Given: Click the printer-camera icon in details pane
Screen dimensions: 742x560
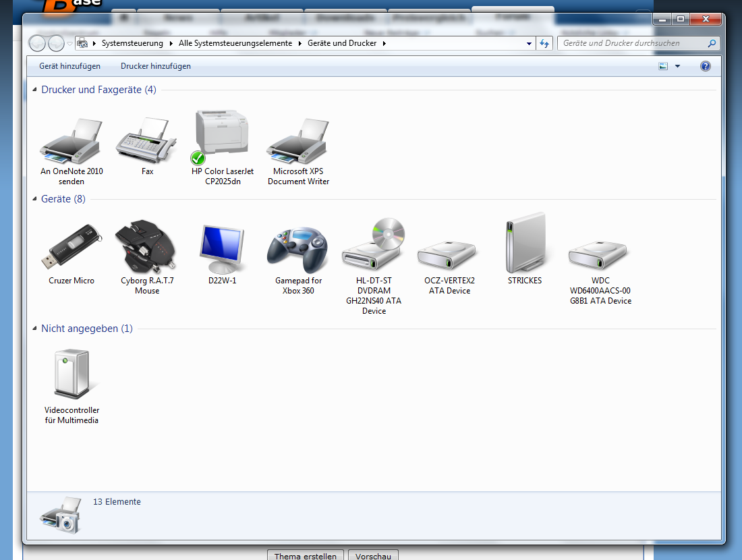Looking at the screenshot, I should (x=61, y=515).
